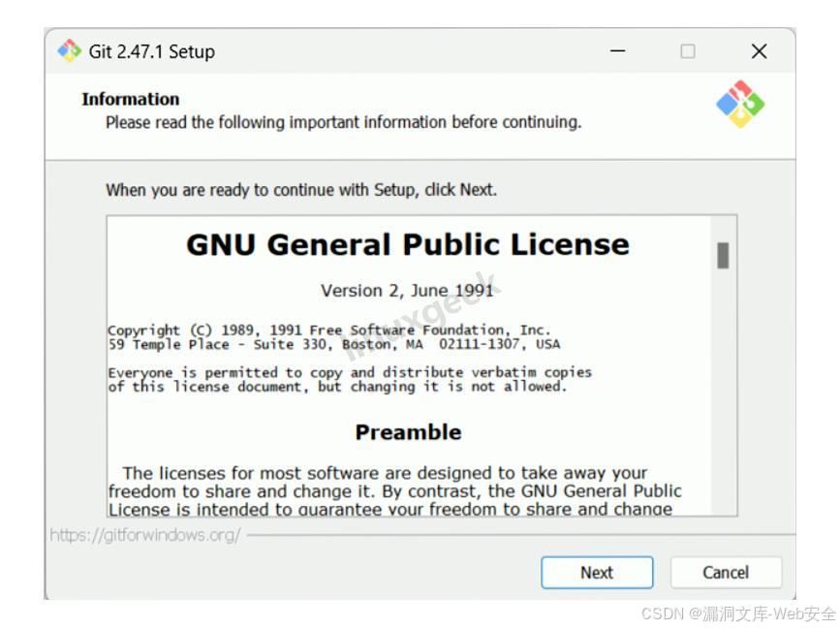Click the Copyright 1989, 1991 line
840x628 pixels.
click(x=329, y=330)
